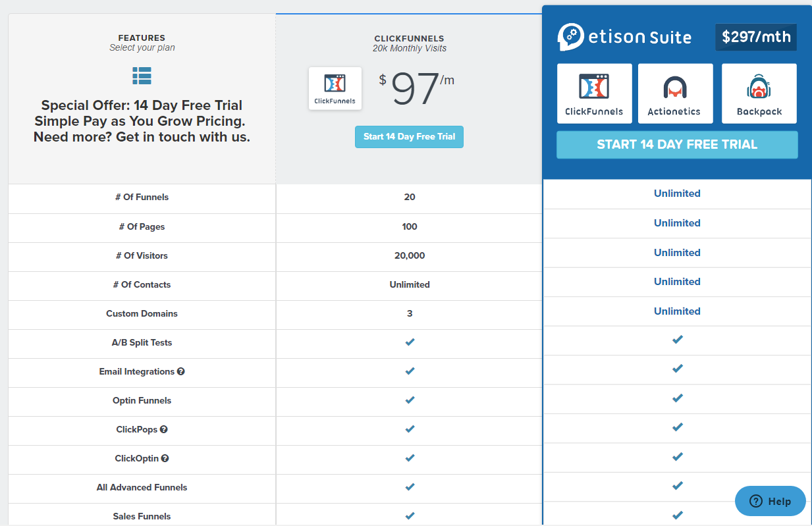Click the ClickFunnels value 20 for funnels

pyautogui.click(x=410, y=197)
